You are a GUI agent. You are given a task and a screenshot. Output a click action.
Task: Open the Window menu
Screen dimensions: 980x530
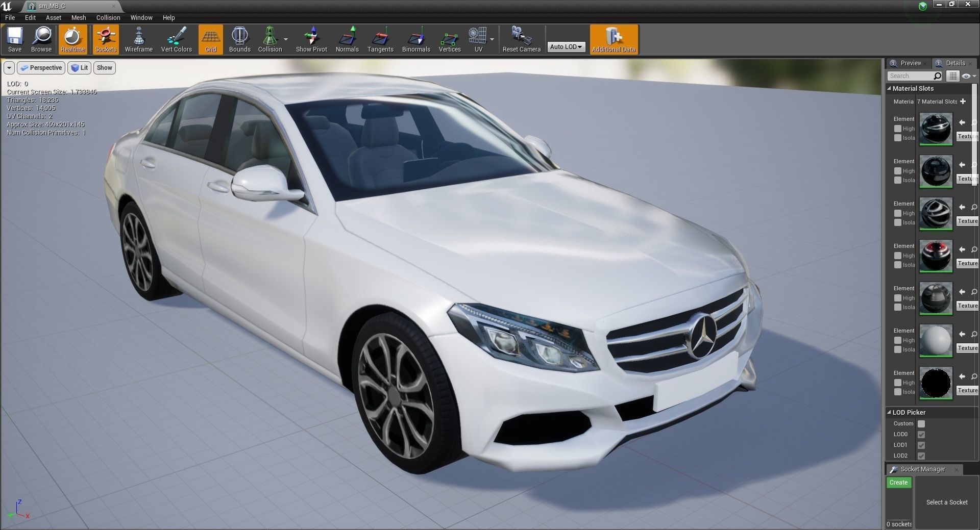[141, 17]
